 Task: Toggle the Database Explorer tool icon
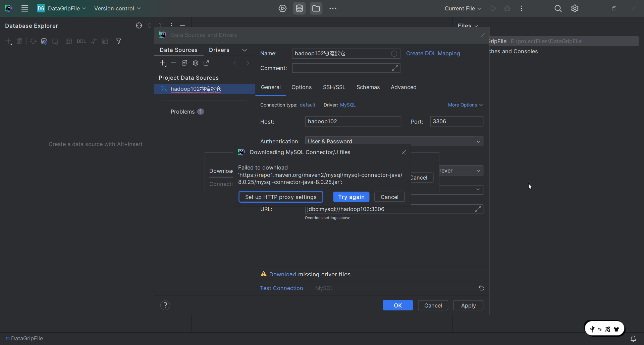coord(299,8)
